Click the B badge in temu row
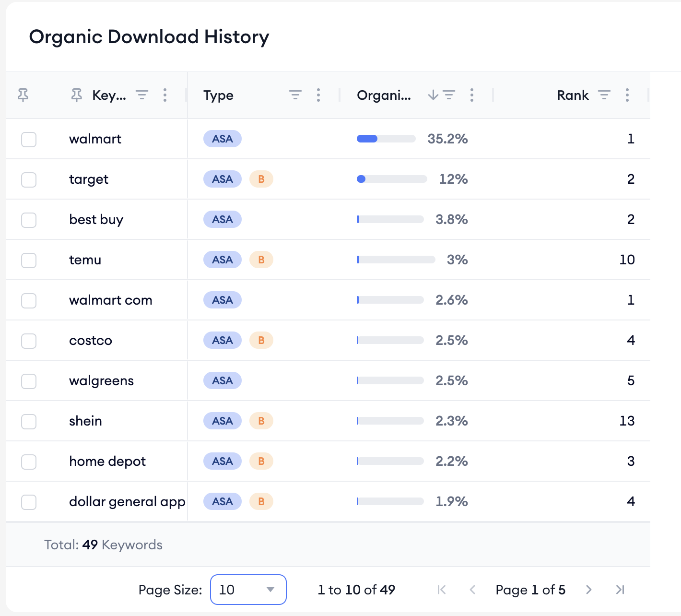Screen dimensions: 681x616 261,260
